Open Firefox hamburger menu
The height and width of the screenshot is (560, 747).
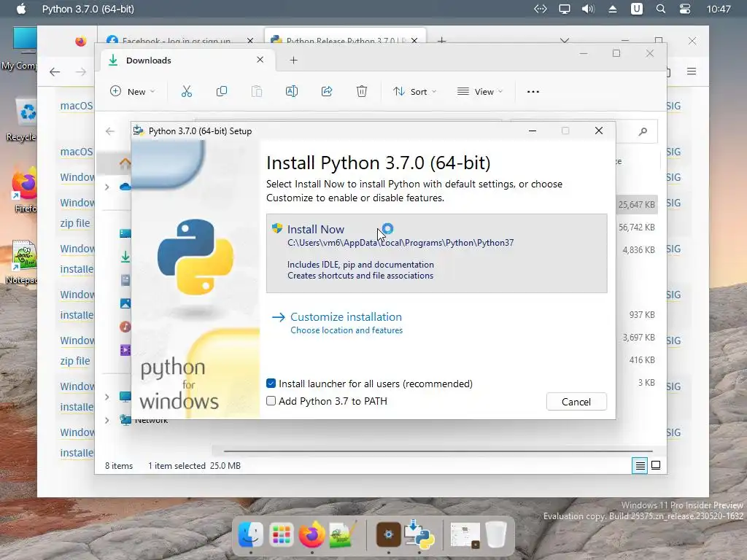tap(692, 71)
